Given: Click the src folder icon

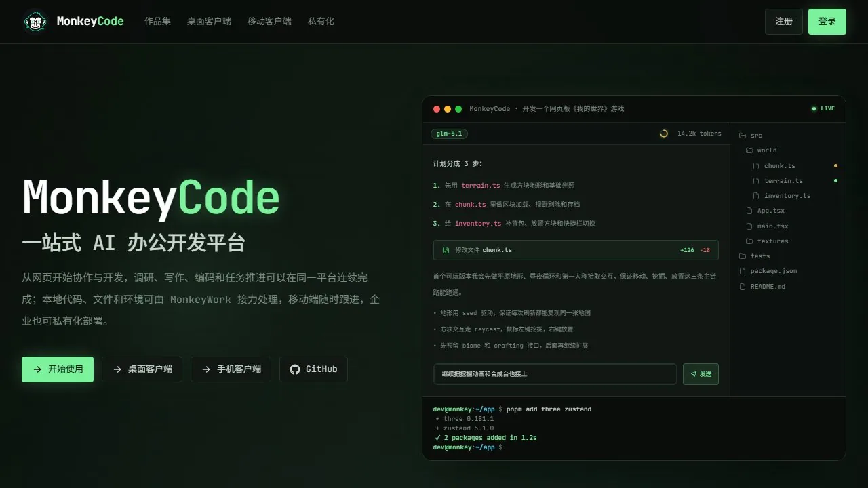Looking at the screenshot, I should click(x=743, y=136).
